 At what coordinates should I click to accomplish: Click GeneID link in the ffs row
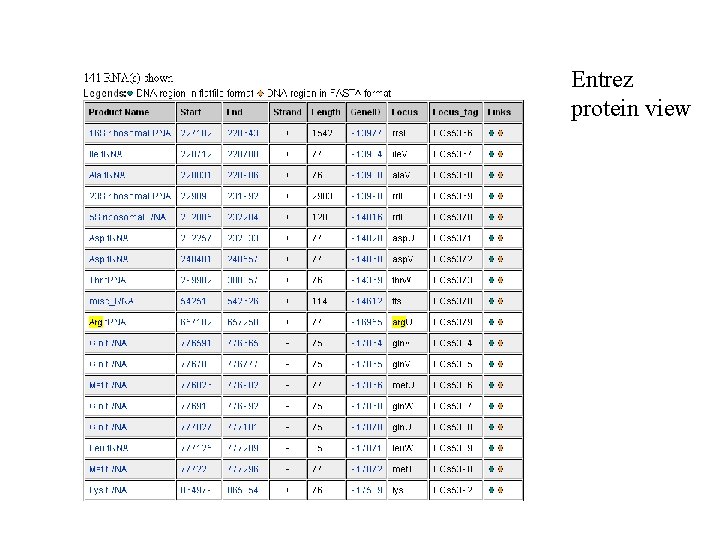tap(367, 301)
